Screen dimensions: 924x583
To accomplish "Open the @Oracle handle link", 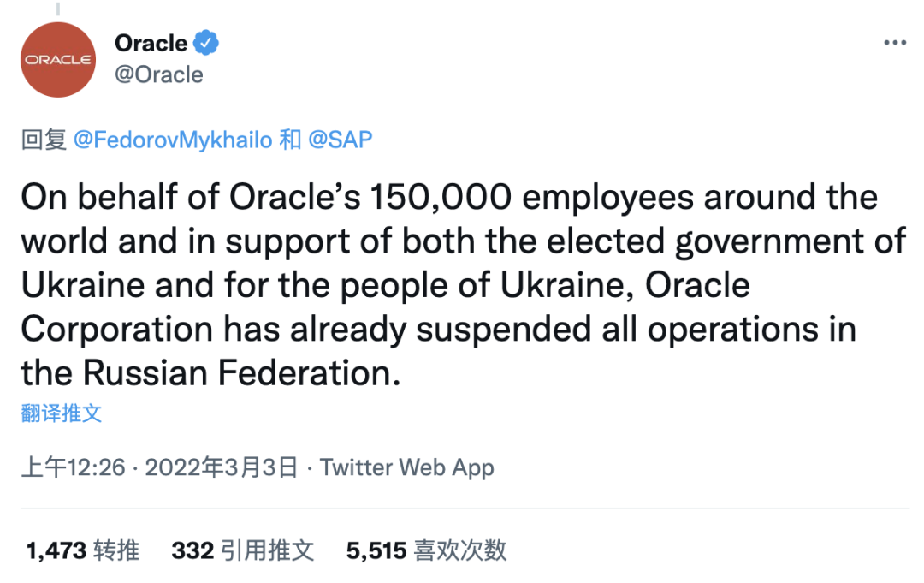I will tap(158, 74).
